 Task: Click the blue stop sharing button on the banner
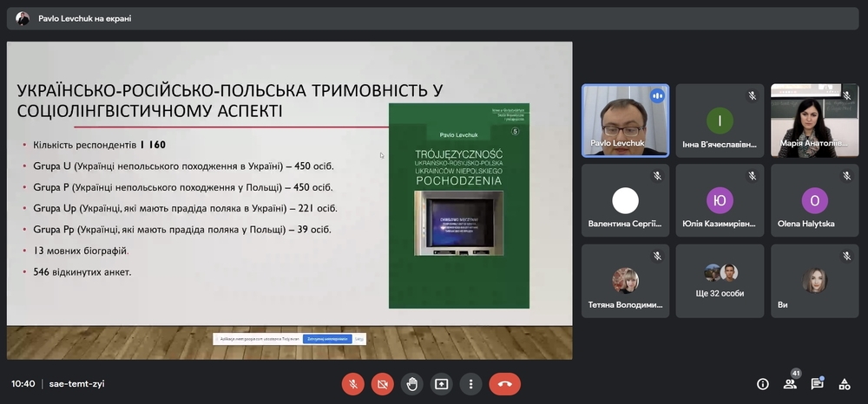coord(326,339)
